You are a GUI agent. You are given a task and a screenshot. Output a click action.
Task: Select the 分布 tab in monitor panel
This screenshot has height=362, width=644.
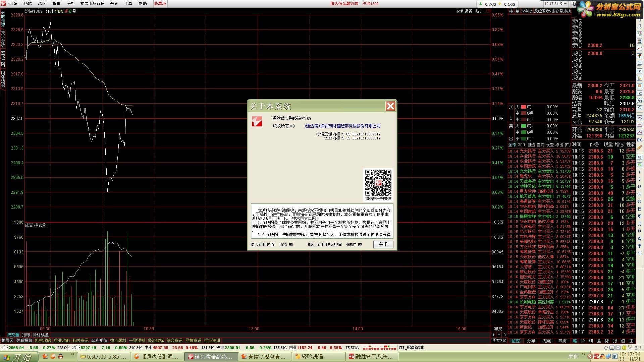click(531, 341)
